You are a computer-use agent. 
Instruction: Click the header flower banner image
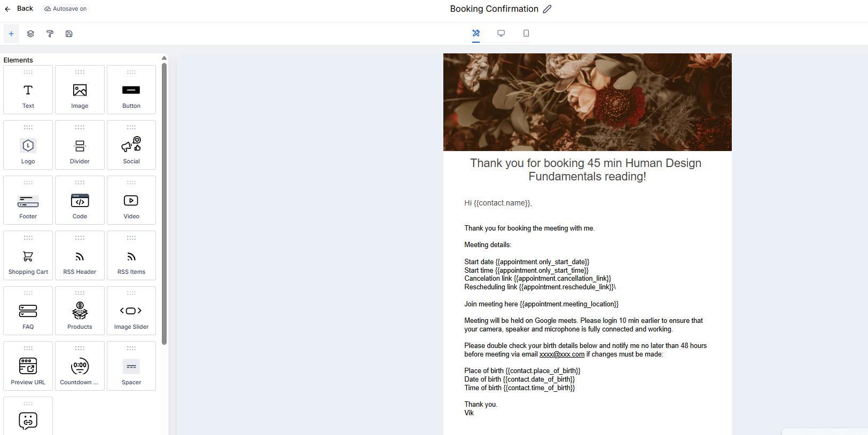tap(587, 102)
